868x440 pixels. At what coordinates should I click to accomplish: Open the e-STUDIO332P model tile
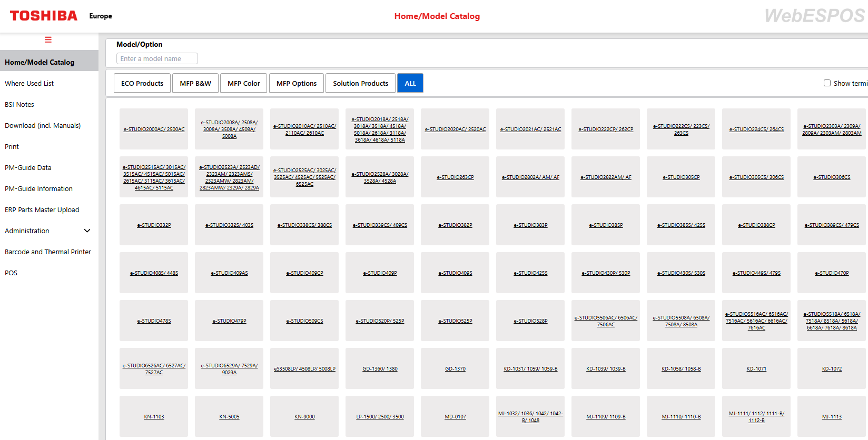[x=154, y=225]
